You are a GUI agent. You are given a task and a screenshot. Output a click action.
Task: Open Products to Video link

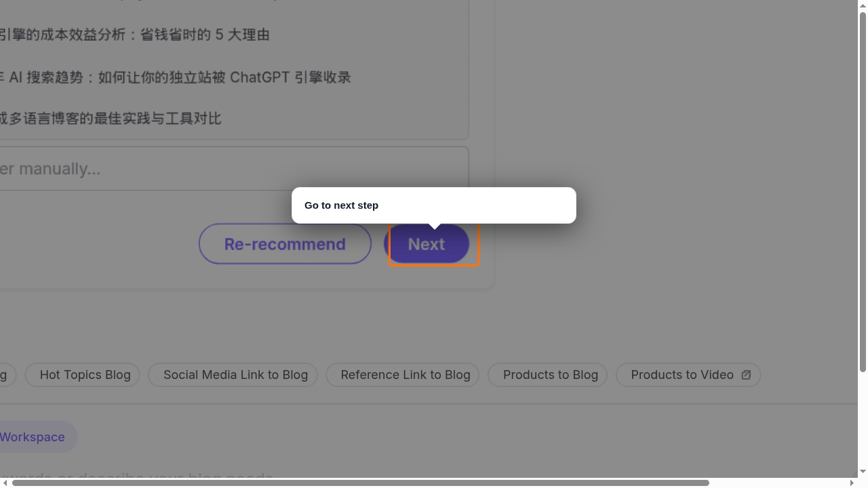pos(688,375)
